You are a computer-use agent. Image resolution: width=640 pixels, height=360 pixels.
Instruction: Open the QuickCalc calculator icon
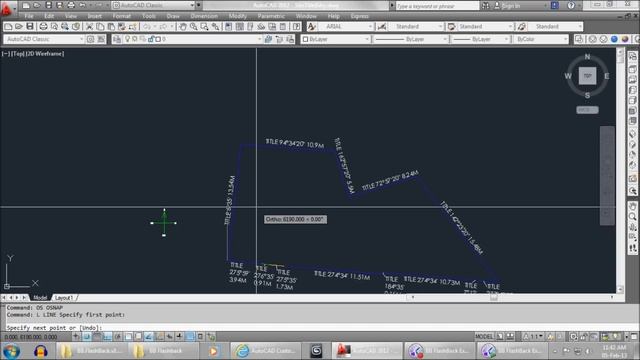(x=283, y=27)
